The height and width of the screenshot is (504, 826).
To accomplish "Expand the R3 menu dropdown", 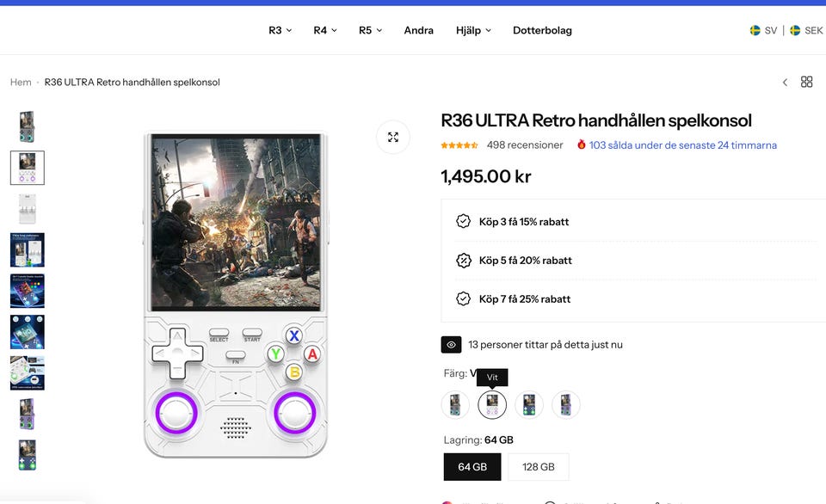I will pos(280,30).
